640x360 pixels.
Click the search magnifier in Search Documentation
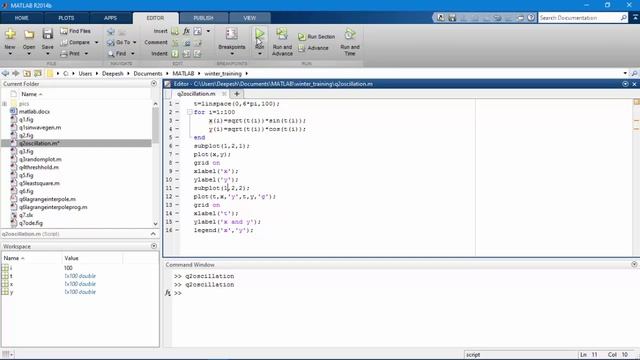click(x=624, y=18)
